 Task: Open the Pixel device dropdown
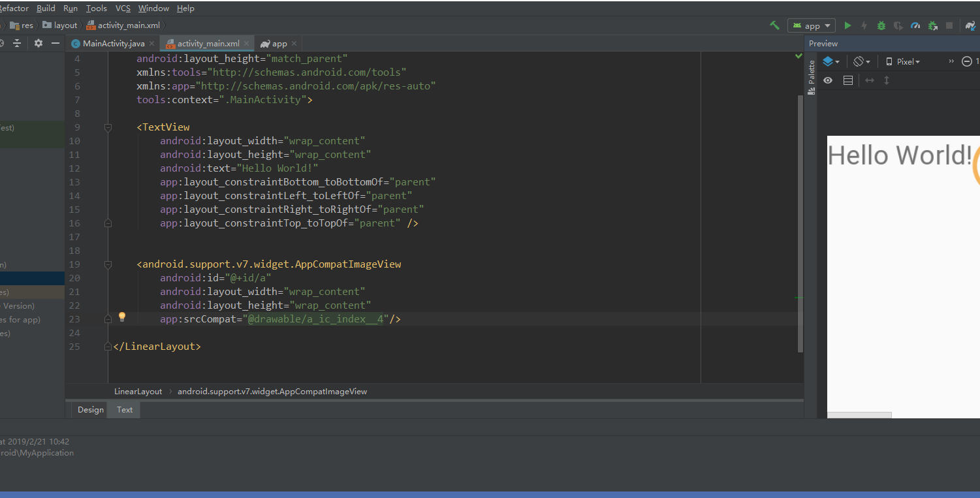click(x=903, y=61)
